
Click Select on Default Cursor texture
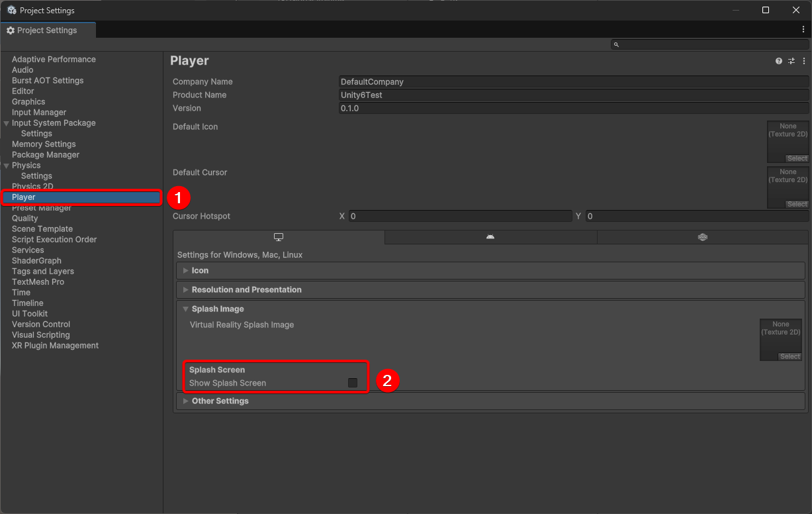pyautogui.click(x=797, y=204)
